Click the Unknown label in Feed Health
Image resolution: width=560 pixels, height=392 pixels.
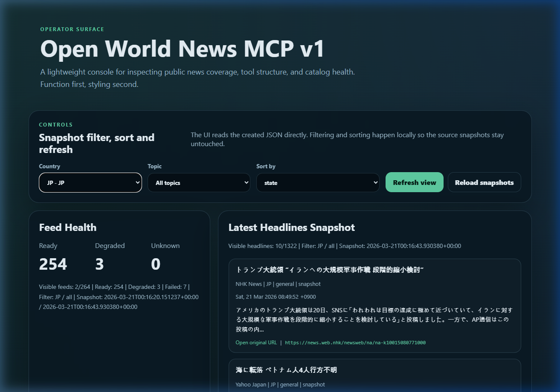(165, 246)
